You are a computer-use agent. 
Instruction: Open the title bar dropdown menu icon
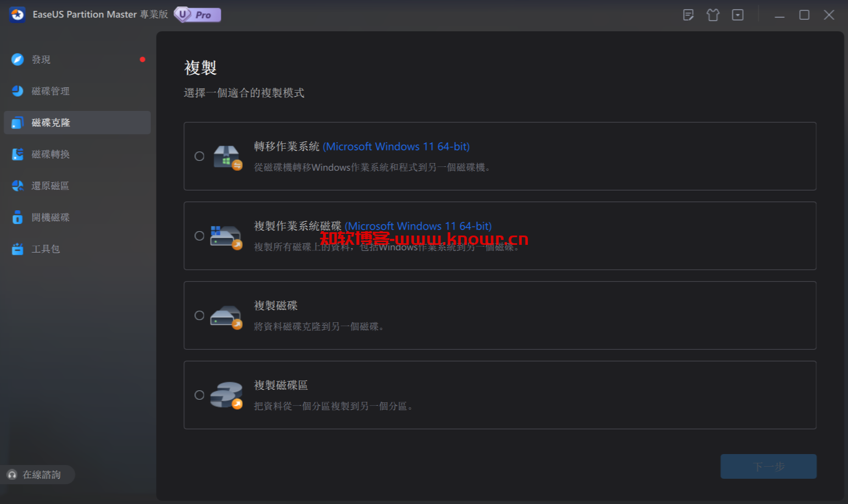[738, 15]
